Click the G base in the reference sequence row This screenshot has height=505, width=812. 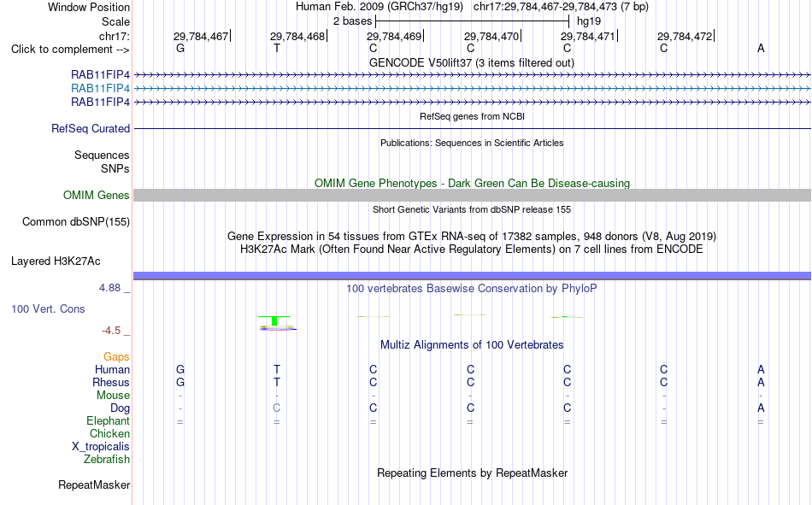pyautogui.click(x=180, y=48)
